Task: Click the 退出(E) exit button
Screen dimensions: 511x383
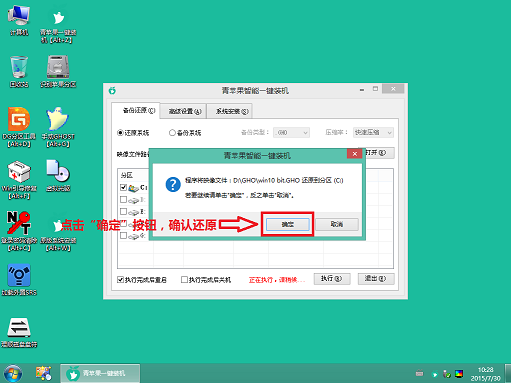Action: pos(376,279)
